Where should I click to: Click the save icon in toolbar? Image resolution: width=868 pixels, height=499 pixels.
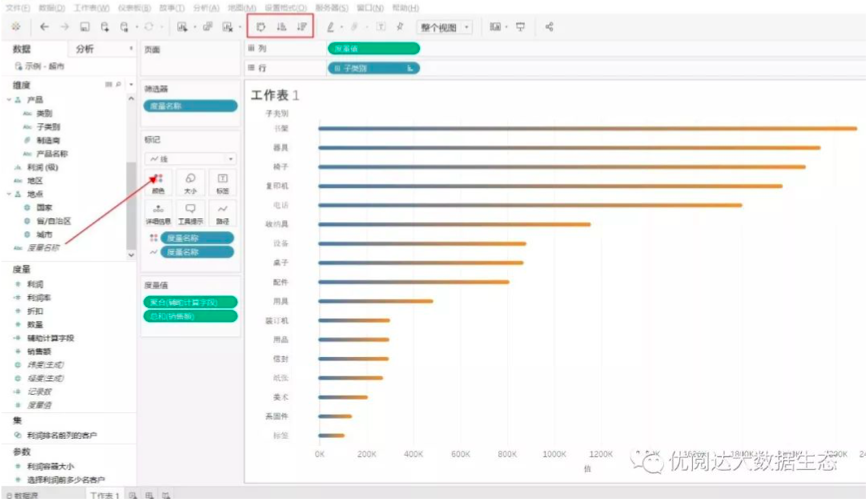(x=85, y=27)
